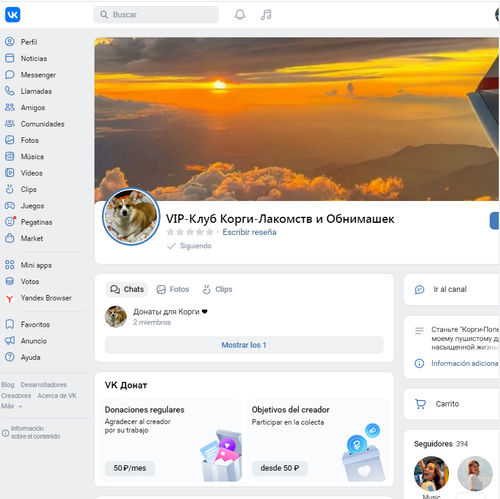The height and width of the screenshot is (499, 500).
Task: Click the Música sidebar icon
Action: 10,156
